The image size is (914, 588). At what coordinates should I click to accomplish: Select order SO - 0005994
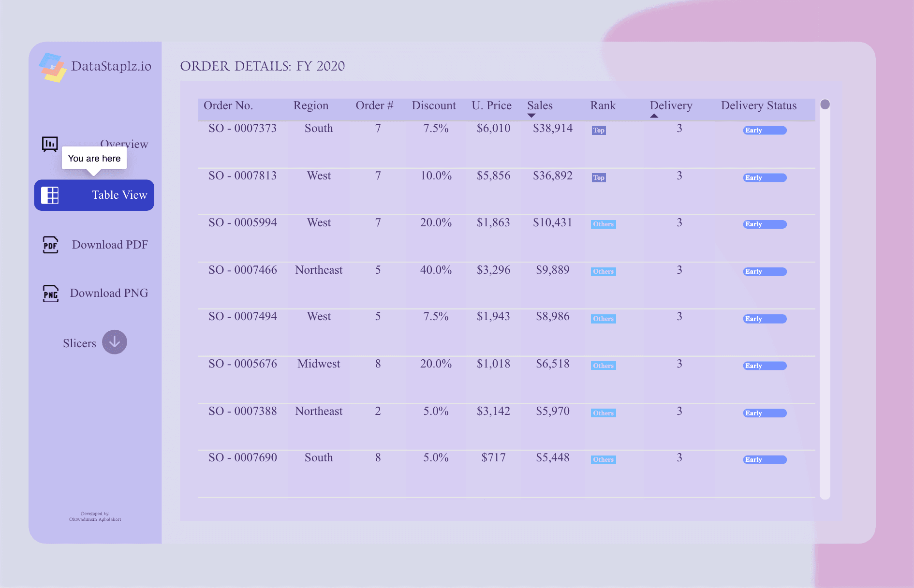[242, 222]
